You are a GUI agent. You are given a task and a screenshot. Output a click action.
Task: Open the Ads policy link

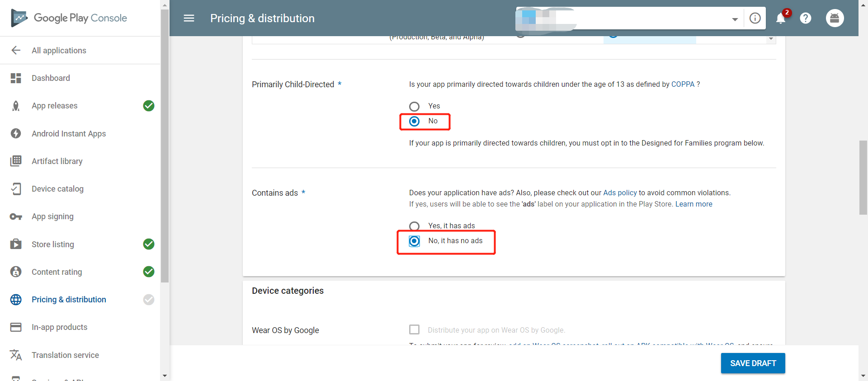point(620,193)
